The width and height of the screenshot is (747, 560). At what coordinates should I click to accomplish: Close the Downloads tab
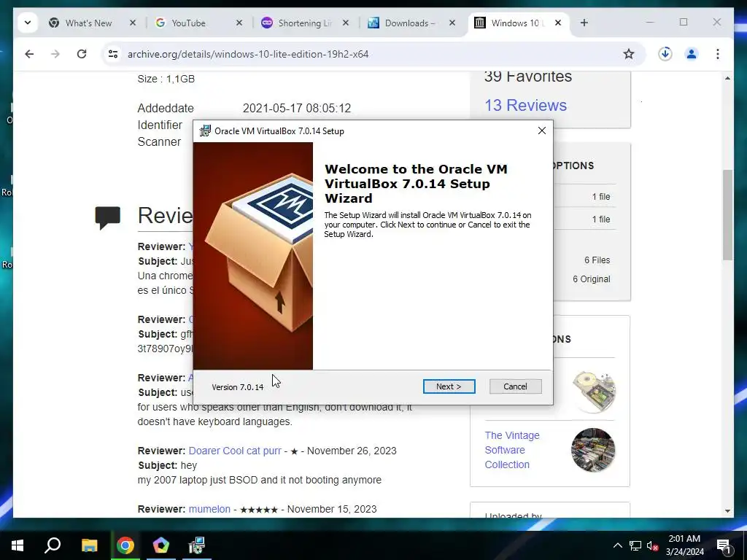coord(452,23)
